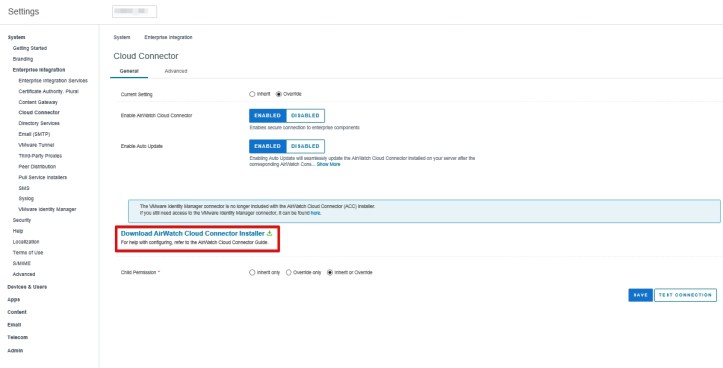Open Peer Distribution in the sidebar
This screenshot has width=723, height=368.
tap(37, 166)
